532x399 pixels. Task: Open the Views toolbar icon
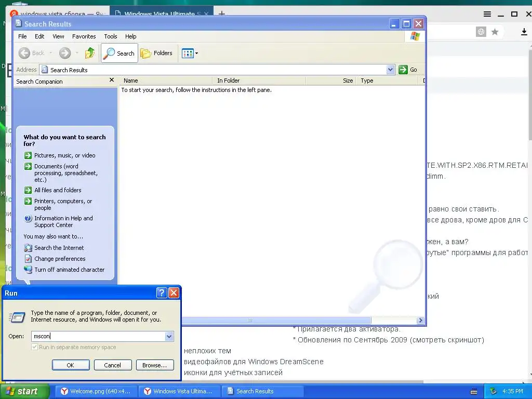187,53
